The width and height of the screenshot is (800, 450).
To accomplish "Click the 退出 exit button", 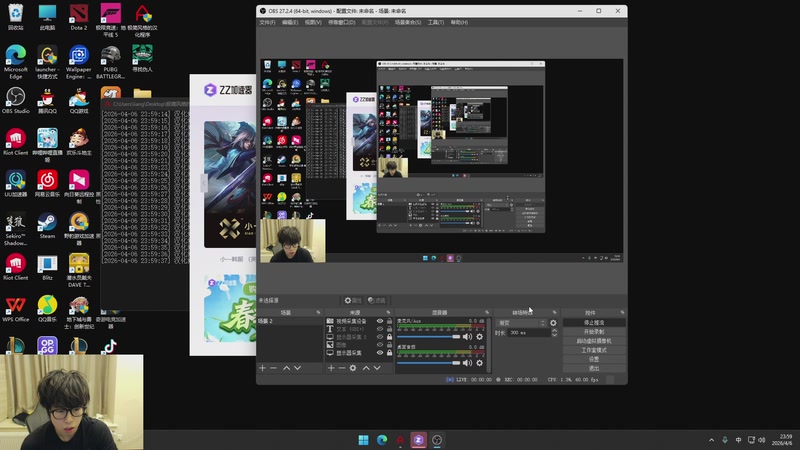I will point(594,368).
